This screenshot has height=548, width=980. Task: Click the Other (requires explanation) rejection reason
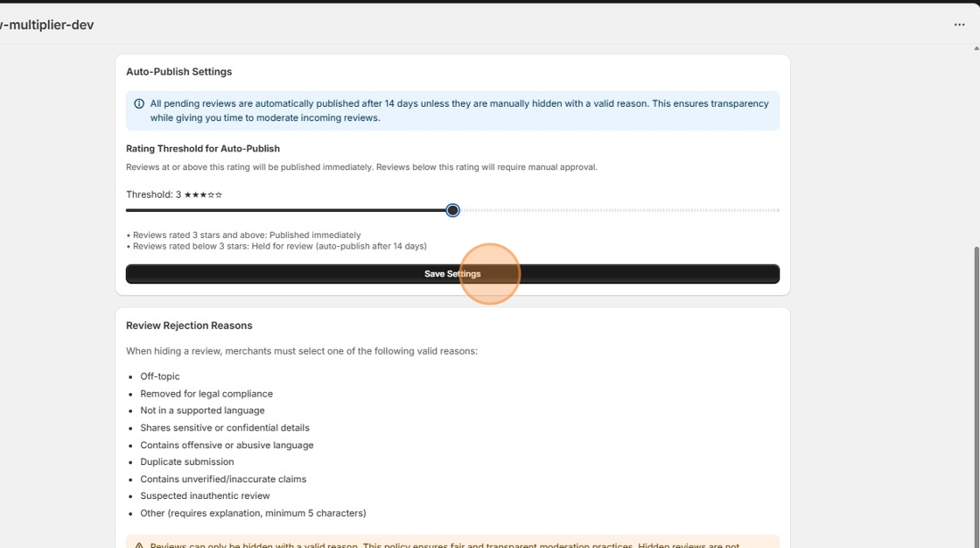253,512
